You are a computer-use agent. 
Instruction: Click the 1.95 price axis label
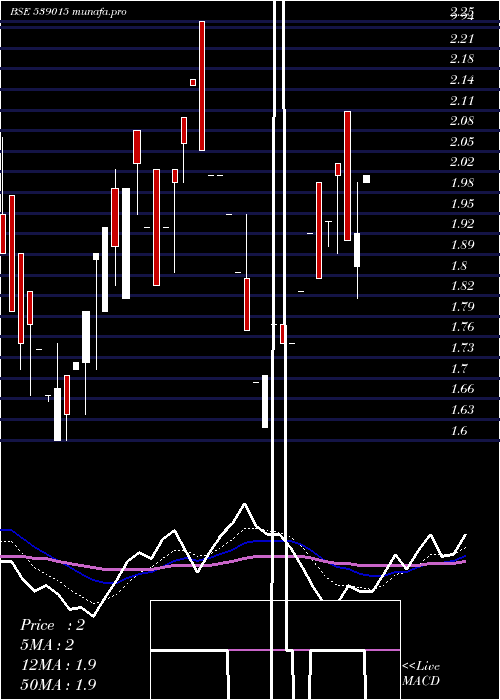coord(462,204)
